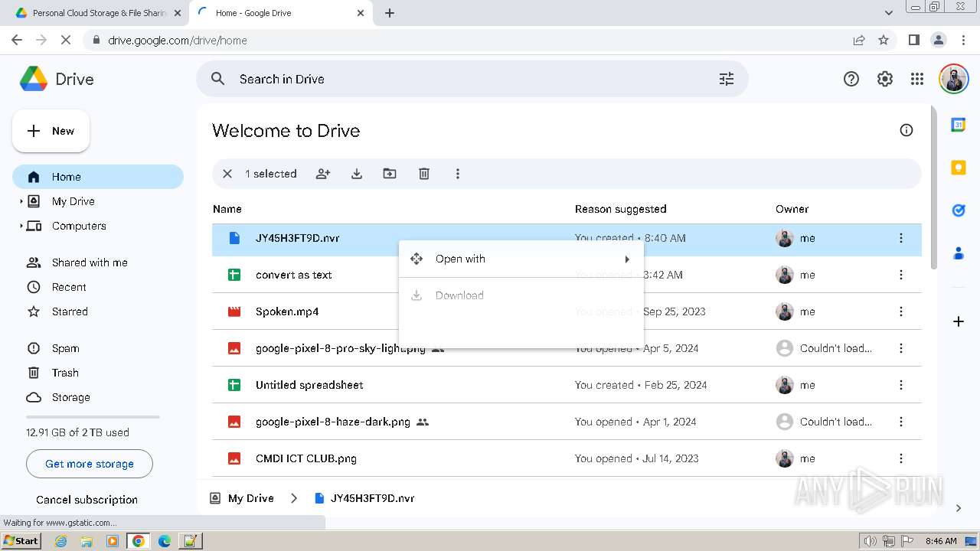Open My Drive in the sidebar
The image size is (980, 551).
coord(73,201)
